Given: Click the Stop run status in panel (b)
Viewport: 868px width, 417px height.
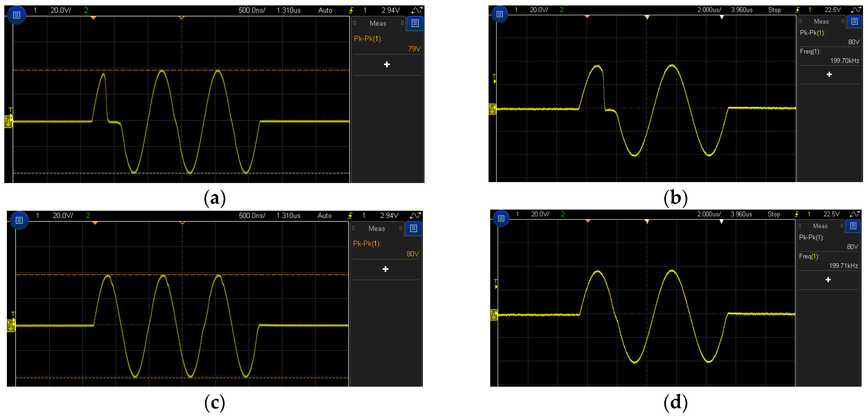Looking at the screenshot, I should click(774, 10).
